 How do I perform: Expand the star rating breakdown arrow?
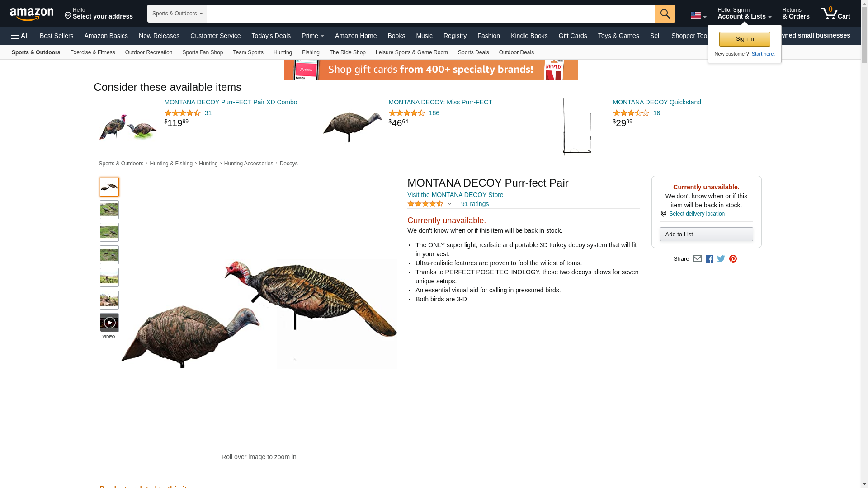pyautogui.click(x=449, y=204)
